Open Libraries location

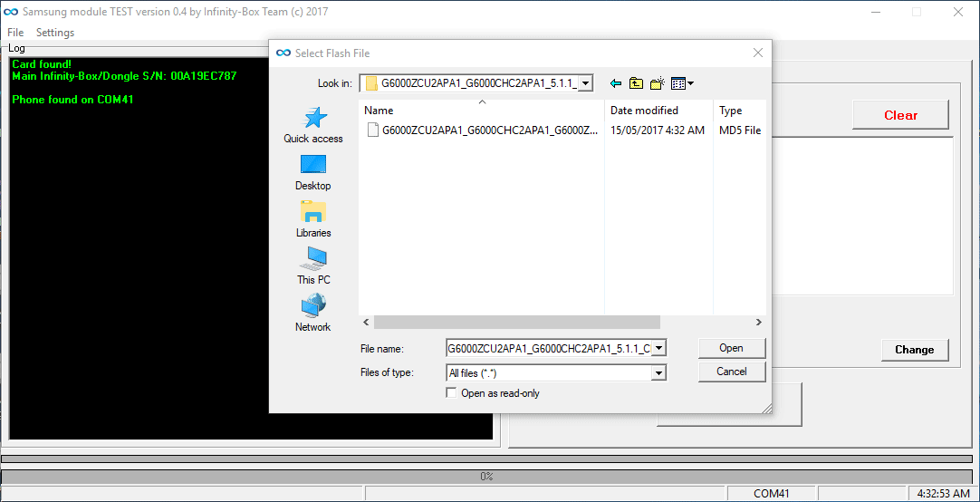point(313,219)
